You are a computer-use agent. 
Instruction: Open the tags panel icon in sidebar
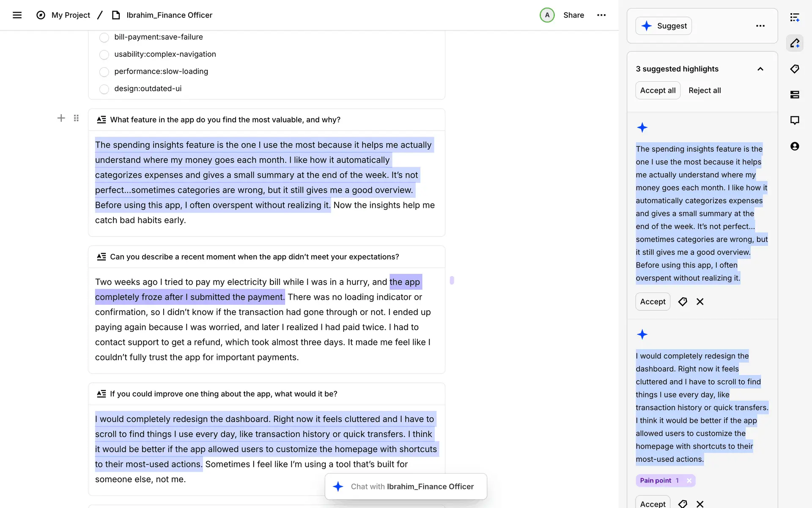pos(795,69)
